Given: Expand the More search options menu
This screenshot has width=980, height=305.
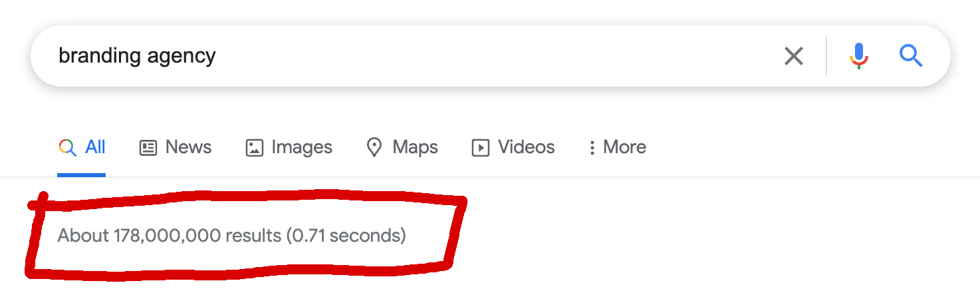Looking at the screenshot, I should point(624,147).
